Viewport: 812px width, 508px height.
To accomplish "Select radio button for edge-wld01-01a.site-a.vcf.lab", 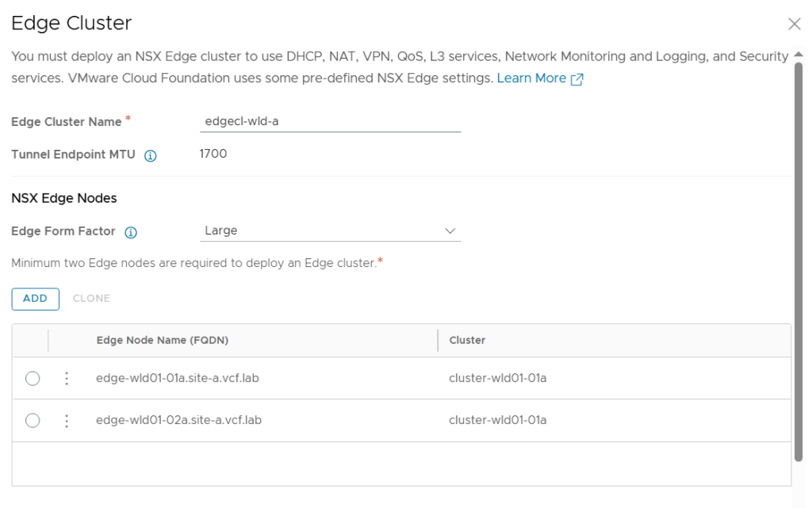I will click(x=33, y=379).
